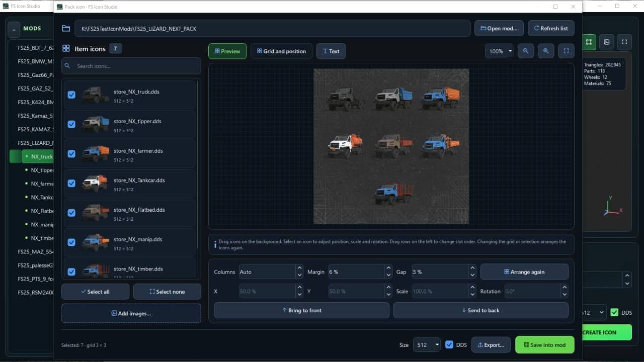Collapse the MODS panel with minus button
The width and height of the screenshot is (644, 362).
tap(14, 29)
